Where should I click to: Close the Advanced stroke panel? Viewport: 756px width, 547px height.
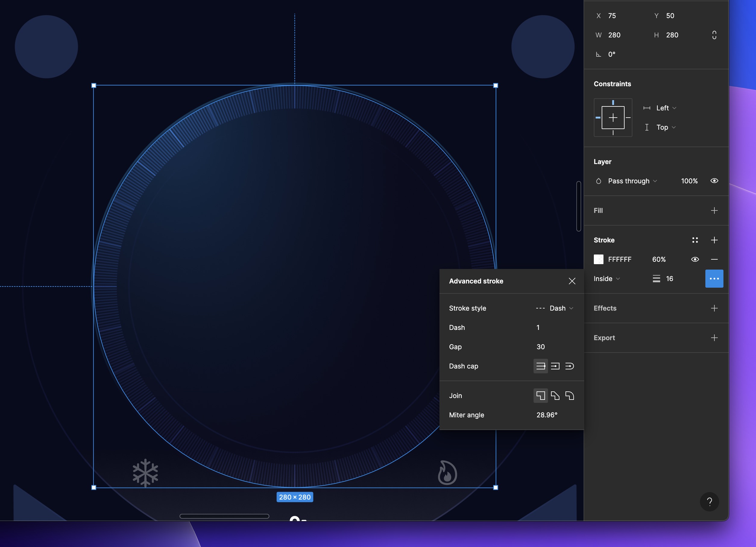(572, 281)
